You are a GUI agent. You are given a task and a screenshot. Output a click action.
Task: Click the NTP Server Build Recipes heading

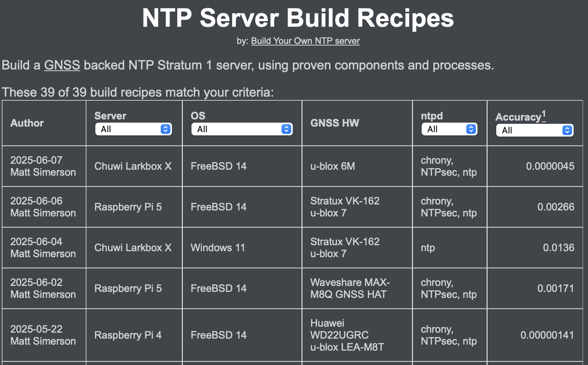click(298, 18)
